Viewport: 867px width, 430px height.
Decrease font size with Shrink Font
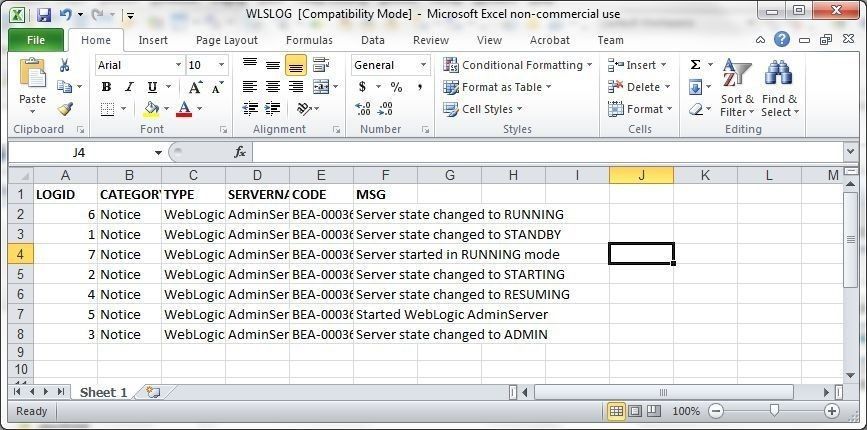coord(217,87)
